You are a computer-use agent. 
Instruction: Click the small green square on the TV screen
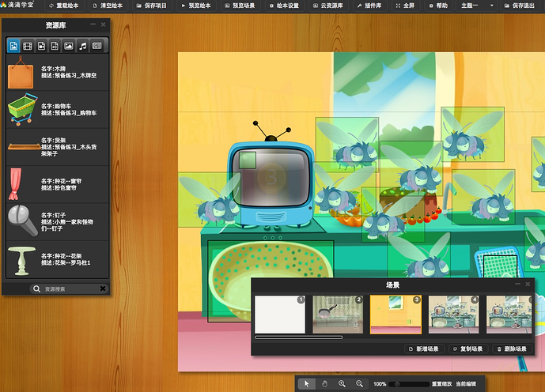click(248, 160)
